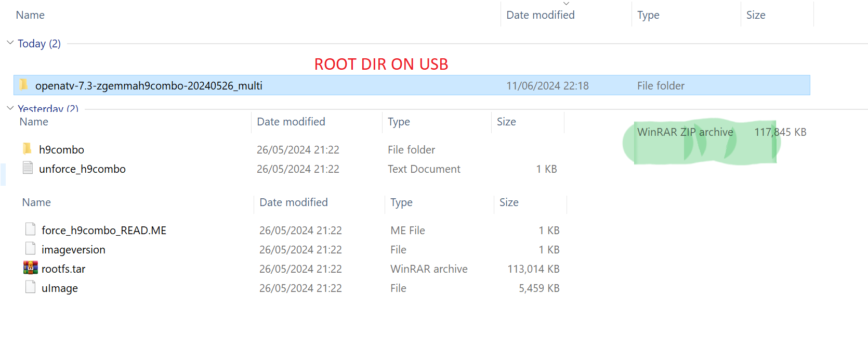Viewport: 868px width, 357px height.
Task: Click the Today (2) group label
Action: 39,44
